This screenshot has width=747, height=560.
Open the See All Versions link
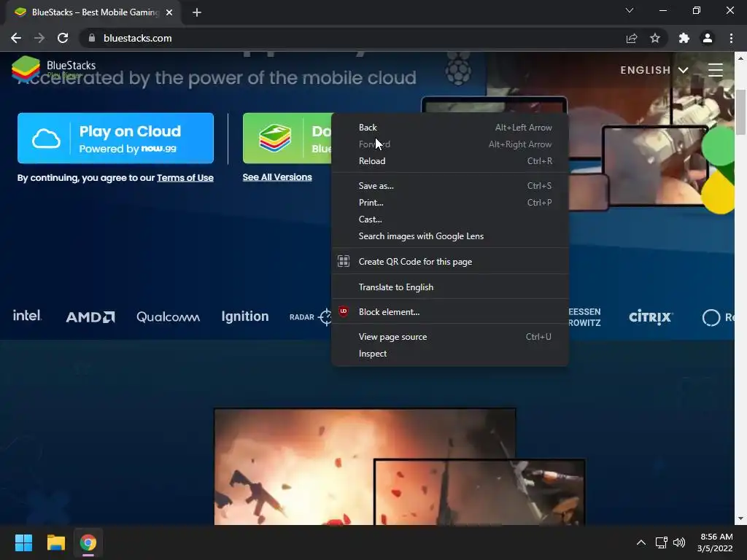tap(277, 177)
